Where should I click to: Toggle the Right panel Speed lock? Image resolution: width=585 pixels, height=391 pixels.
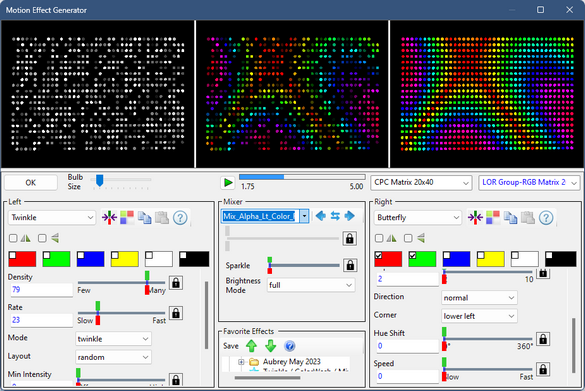(x=543, y=369)
